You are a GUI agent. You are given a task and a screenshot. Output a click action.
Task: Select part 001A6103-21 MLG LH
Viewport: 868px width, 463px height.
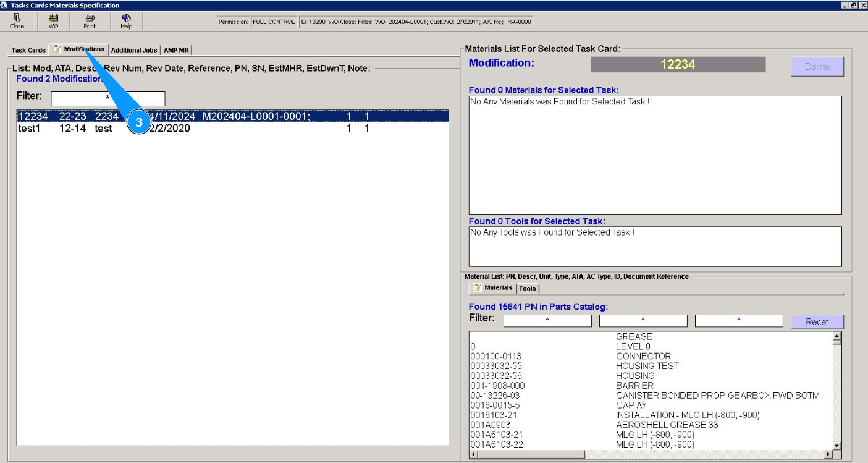pos(651,435)
